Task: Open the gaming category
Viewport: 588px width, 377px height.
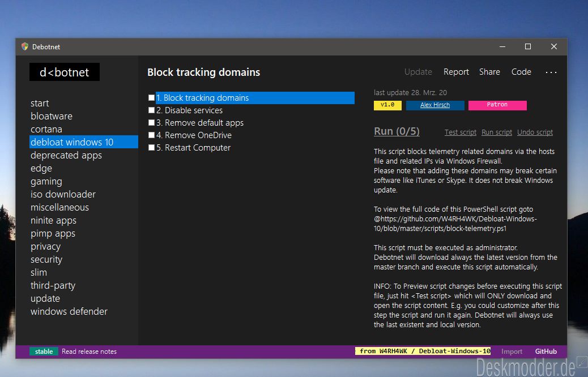Action: pyautogui.click(x=46, y=181)
